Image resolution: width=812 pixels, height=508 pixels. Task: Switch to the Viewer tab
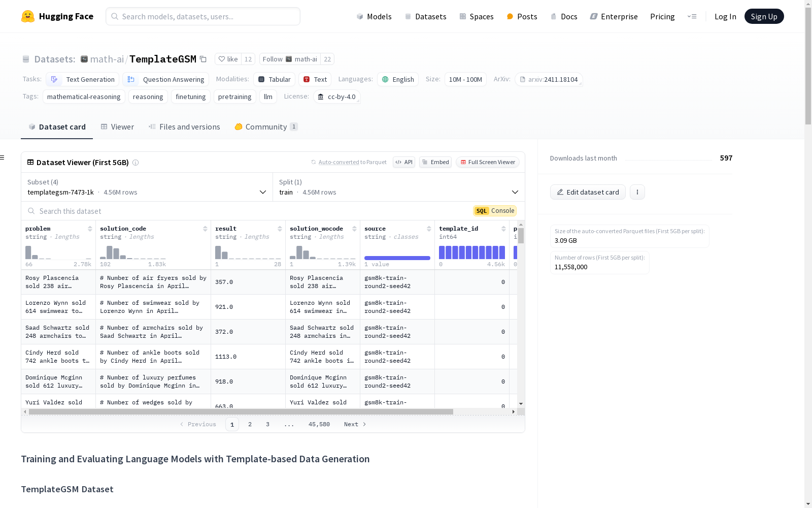(117, 127)
